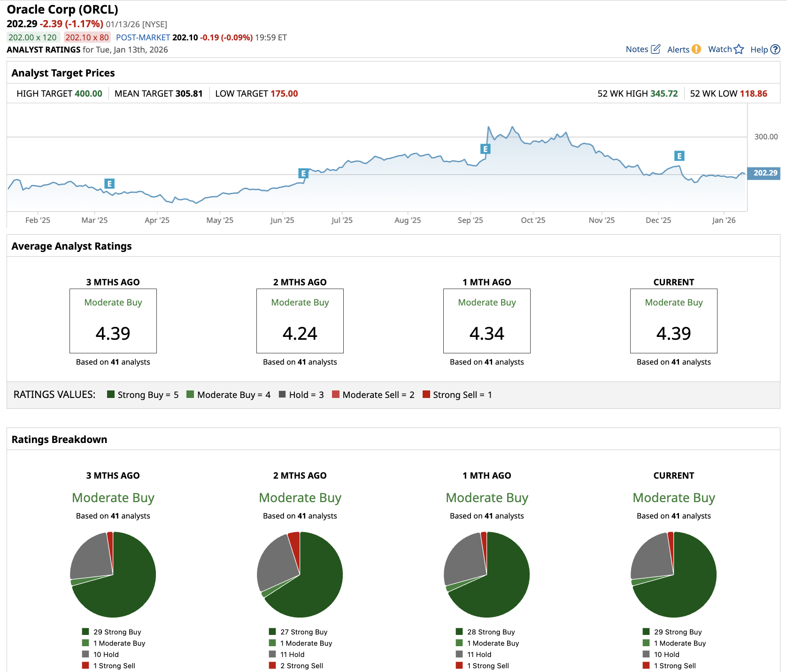Click the 3 MTHS AGO pie chart

click(x=113, y=574)
